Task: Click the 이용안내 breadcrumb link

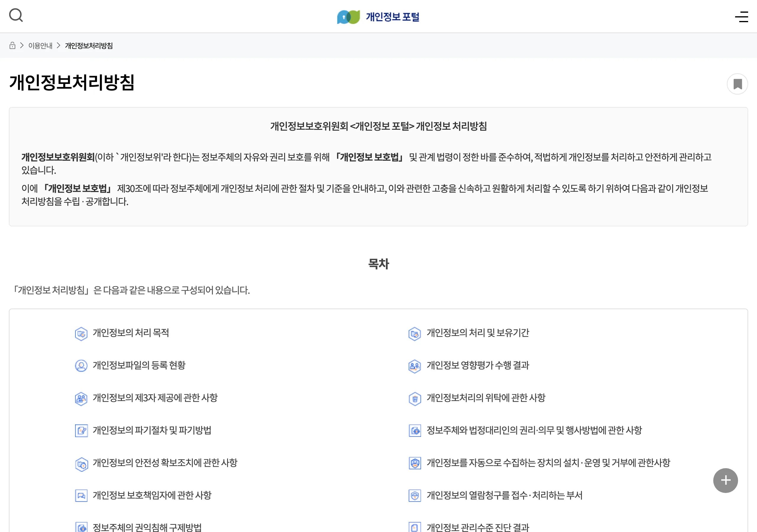Action: point(40,46)
